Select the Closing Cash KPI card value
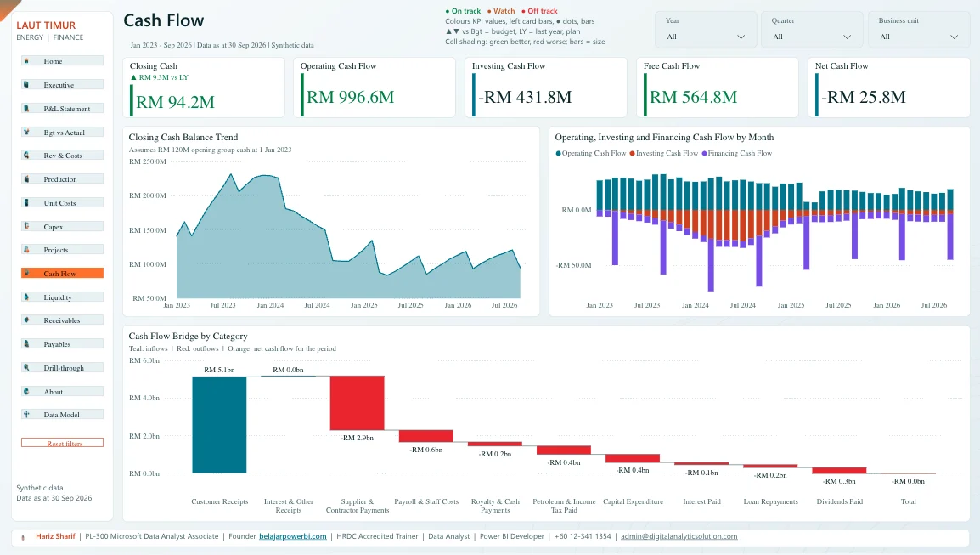The width and height of the screenshot is (980, 555). 175,102
